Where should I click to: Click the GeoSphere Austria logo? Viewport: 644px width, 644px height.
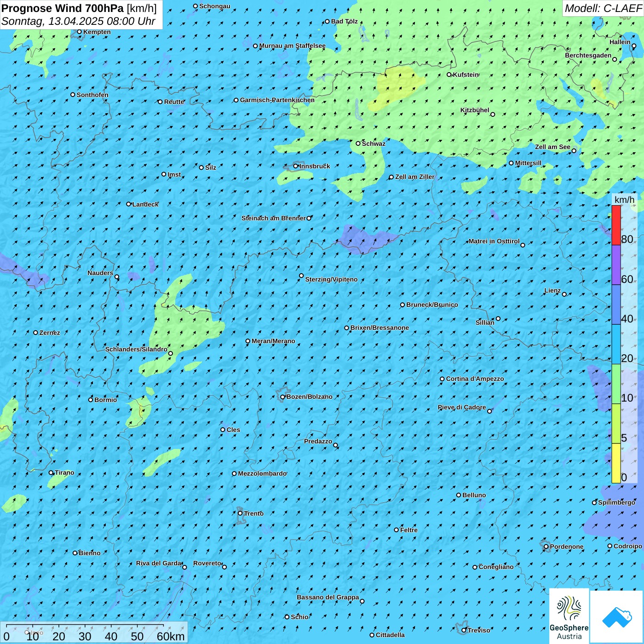pos(569,616)
